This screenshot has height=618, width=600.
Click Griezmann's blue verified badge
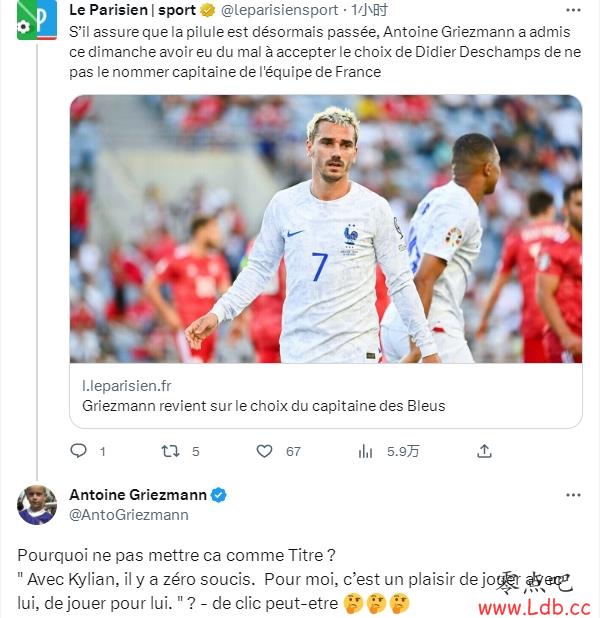click(x=218, y=495)
